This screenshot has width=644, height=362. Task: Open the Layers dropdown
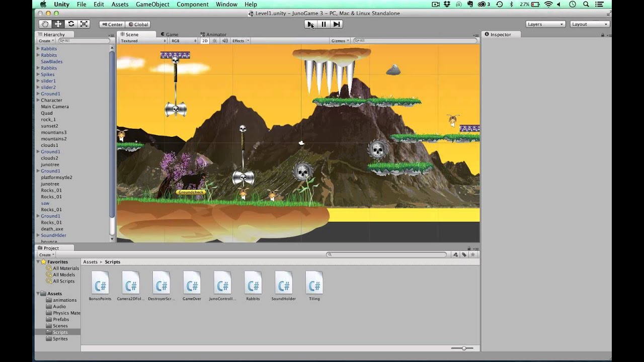pyautogui.click(x=545, y=24)
